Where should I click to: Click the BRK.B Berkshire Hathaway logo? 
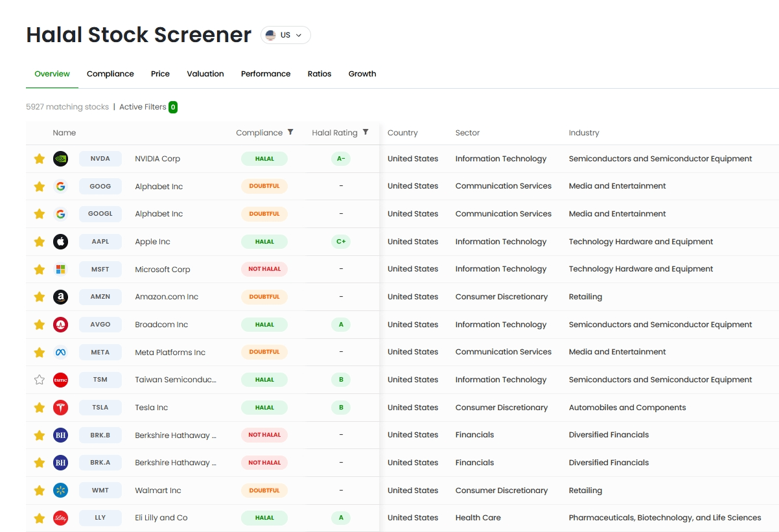click(60, 435)
